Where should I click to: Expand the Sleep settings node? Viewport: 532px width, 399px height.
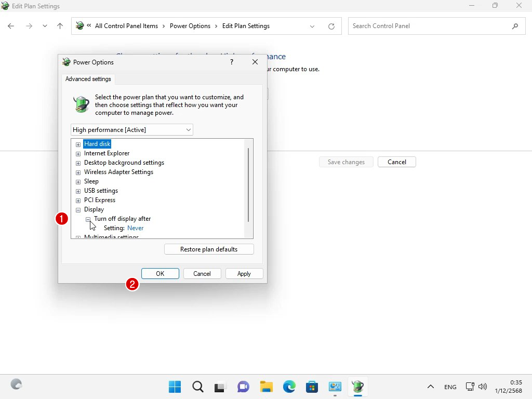tap(78, 182)
